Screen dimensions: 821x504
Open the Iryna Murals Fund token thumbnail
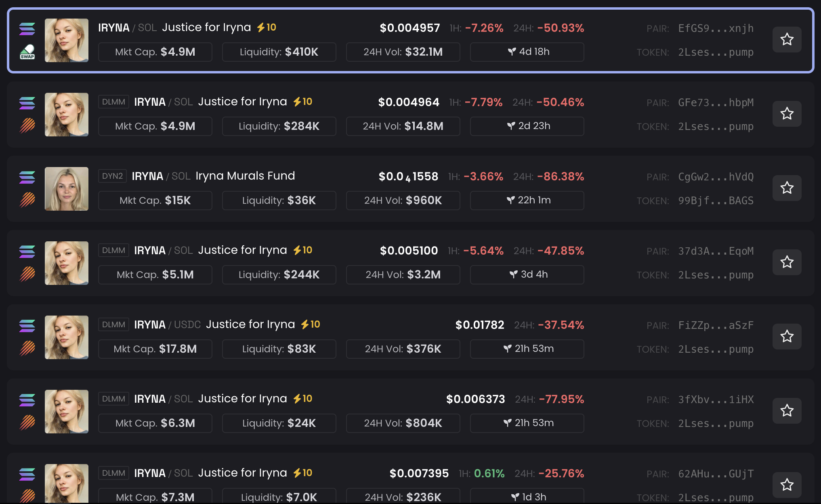click(67, 189)
